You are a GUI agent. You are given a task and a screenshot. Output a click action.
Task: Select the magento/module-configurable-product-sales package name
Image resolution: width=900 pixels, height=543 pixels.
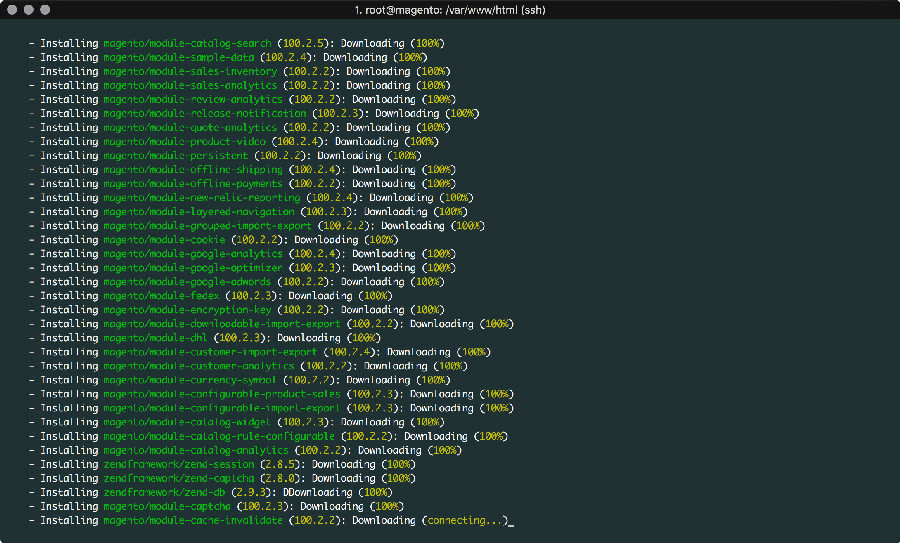tap(222, 394)
